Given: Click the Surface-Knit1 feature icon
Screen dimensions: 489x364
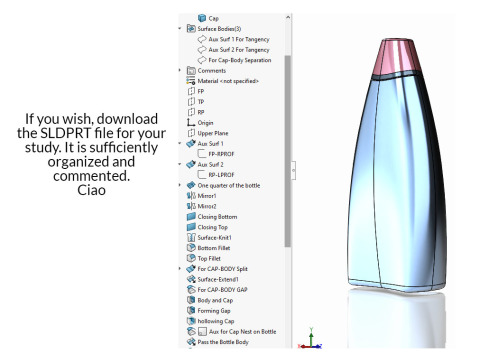Looking at the screenshot, I should tap(191, 237).
